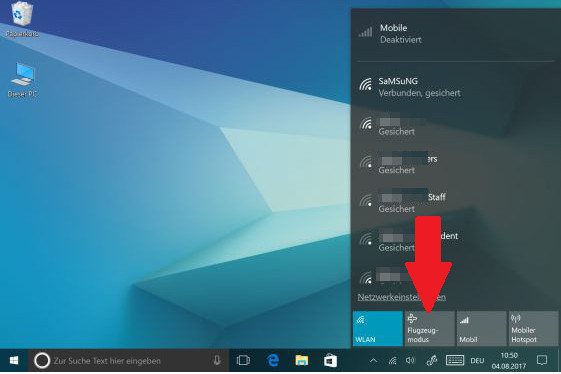Click the Wi-Fi icon beside SaMSuNG
The height and width of the screenshot is (374, 561).
(366, 84)
